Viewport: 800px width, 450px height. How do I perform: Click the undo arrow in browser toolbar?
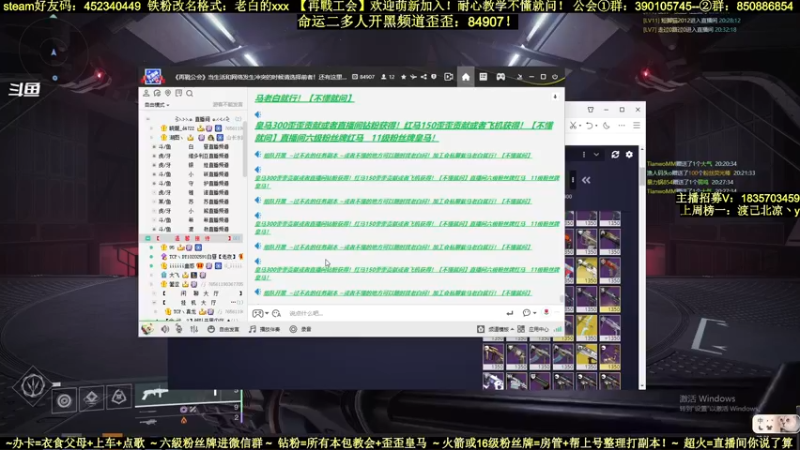tap(589, 126)
